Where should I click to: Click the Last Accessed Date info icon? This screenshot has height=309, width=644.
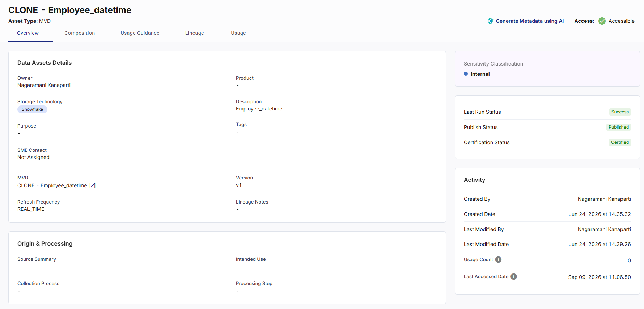pos(514,276)
